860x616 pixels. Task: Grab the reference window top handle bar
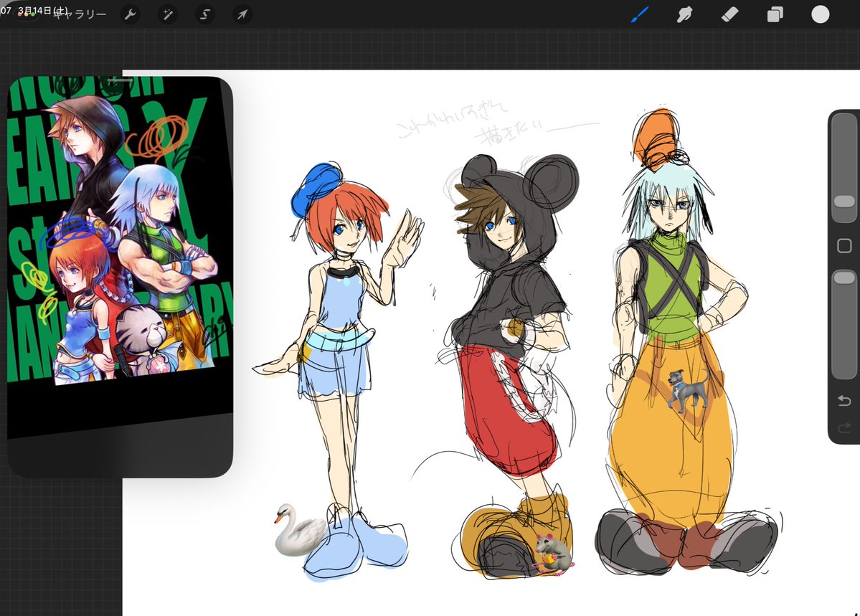pyautogui.click(x=120, y=80)
